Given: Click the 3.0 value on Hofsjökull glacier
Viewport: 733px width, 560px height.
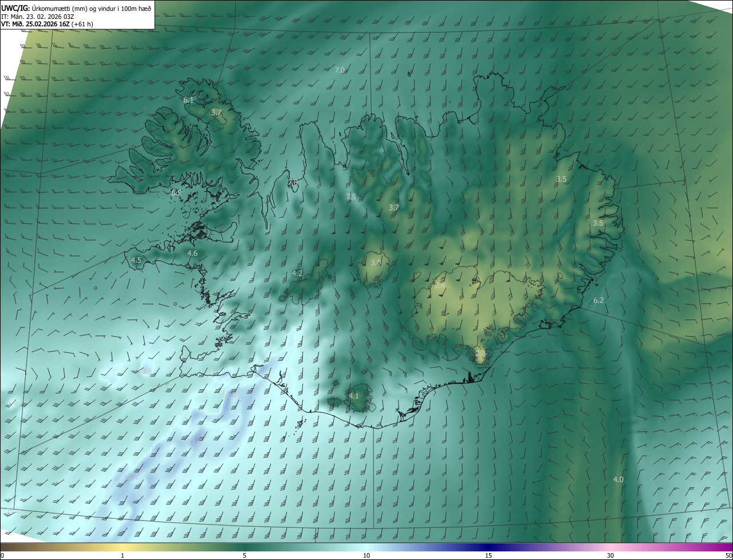Looking at the screenshot, I should (376, 262).
